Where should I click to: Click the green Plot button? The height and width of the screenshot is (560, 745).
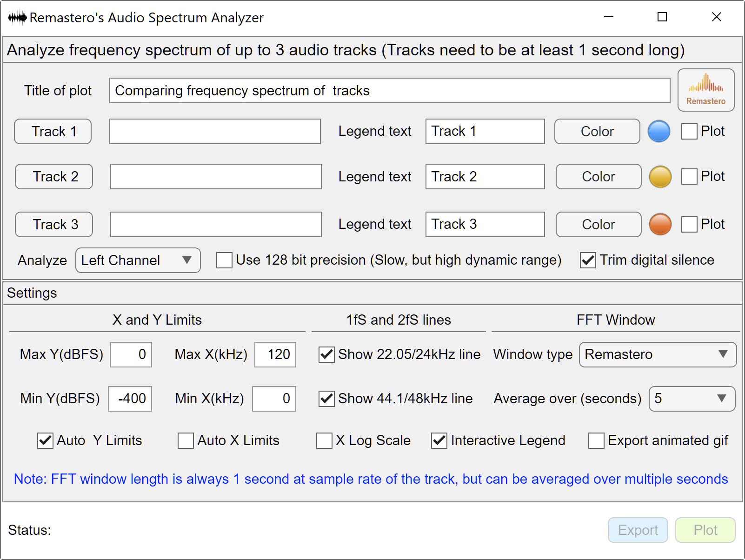click(x=705, y=530)
